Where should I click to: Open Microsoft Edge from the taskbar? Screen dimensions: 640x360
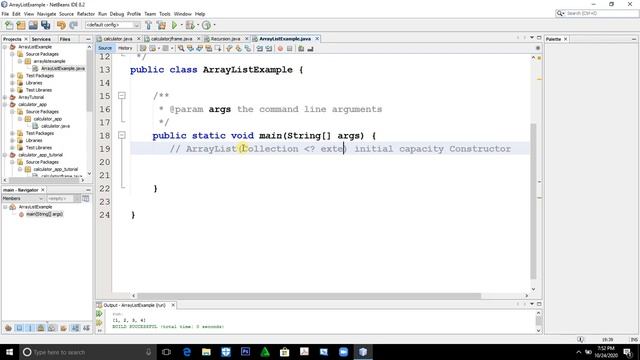pyautogui.click(x=187, y=352)
